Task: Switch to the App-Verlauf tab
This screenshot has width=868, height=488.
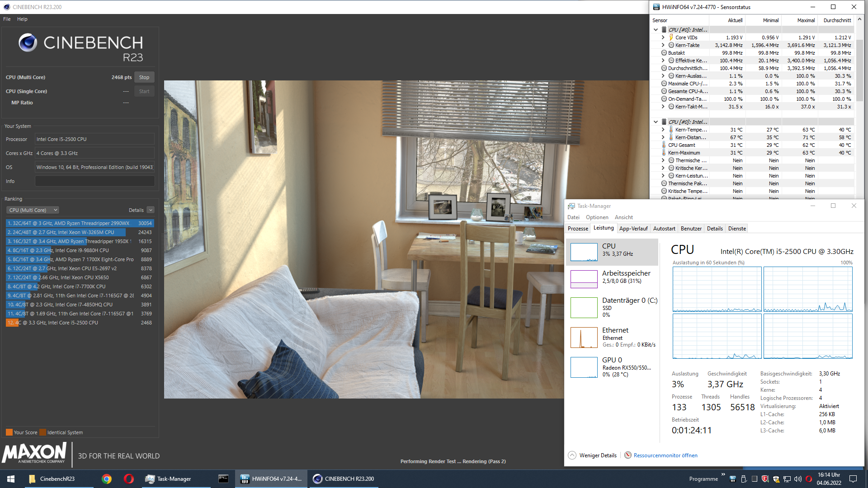Action: [633, 229]
